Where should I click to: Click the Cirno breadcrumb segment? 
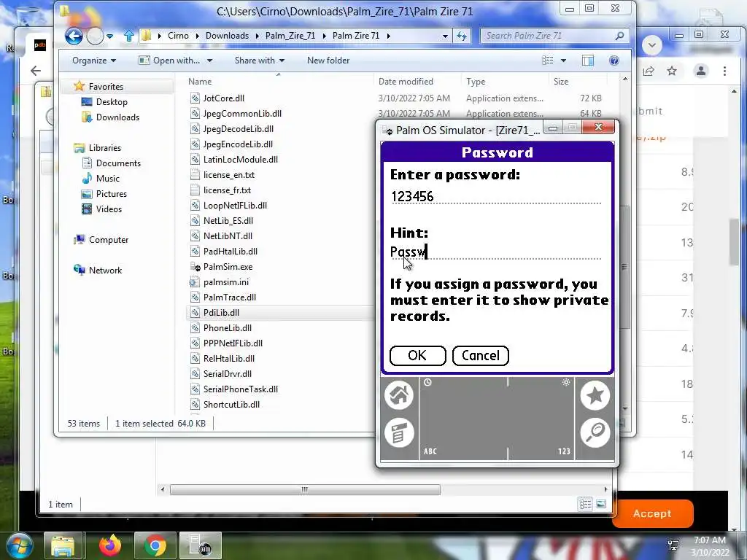(178, 36)
